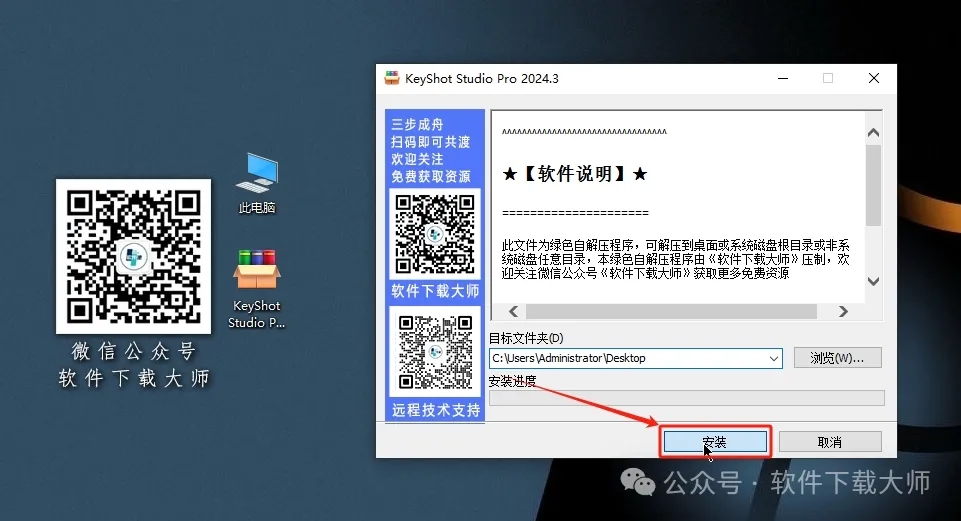Click the horizontal scroll right arrow
Viewport: 961px width, 521px height.
pyautogui.click(x=843, y=311)
